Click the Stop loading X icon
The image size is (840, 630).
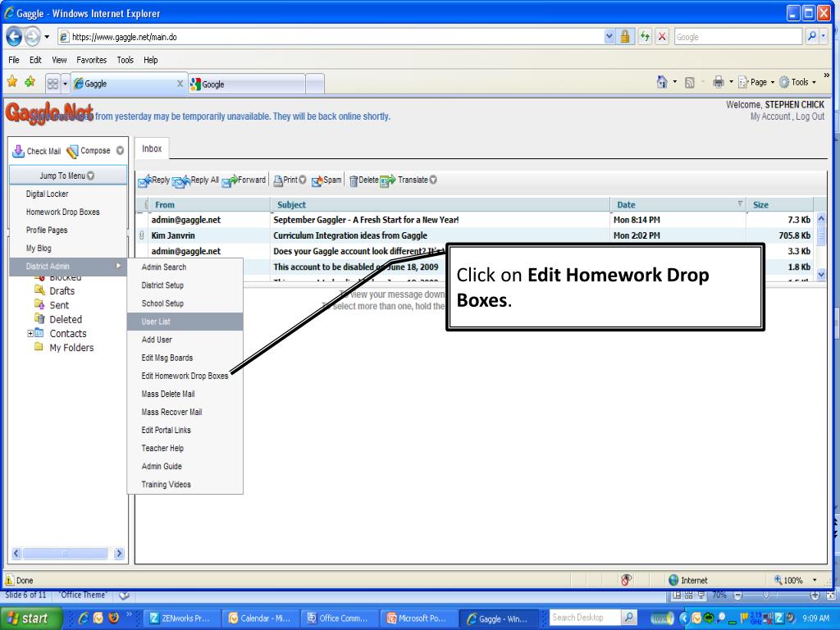tap(662, 37)
